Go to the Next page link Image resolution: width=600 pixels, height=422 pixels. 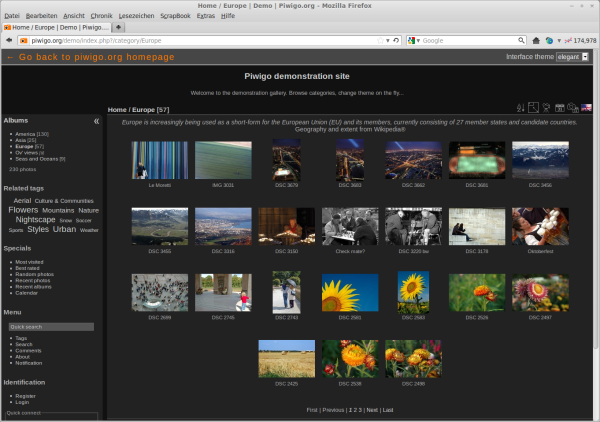click(x=372, y=410)
